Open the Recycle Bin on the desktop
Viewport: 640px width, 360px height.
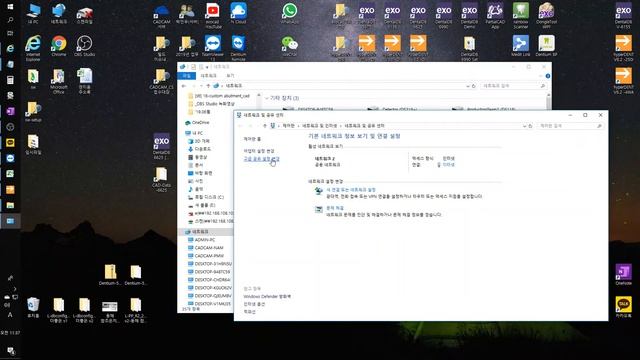point(33,307)
